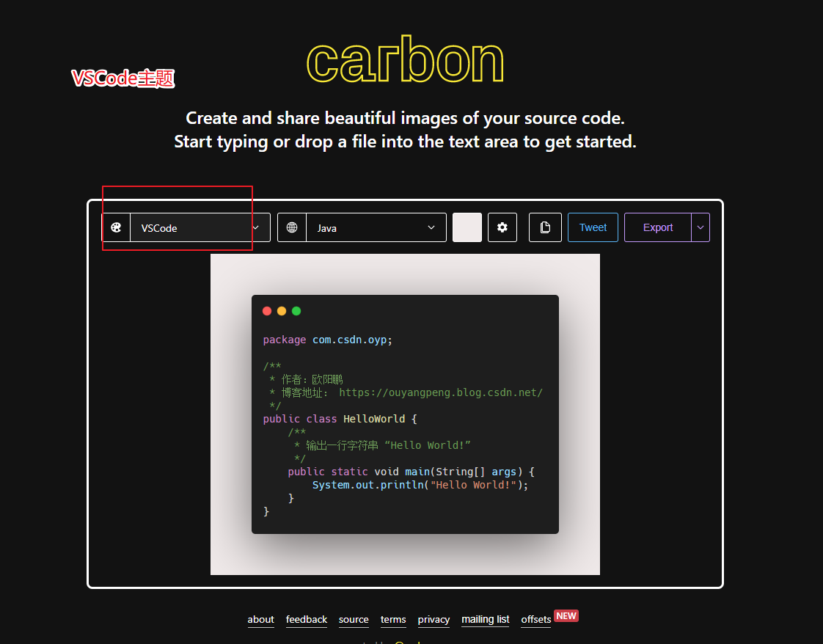Click the yellow window dot in code preview
This screenshot has height=644, width=823.
point(282,311)
